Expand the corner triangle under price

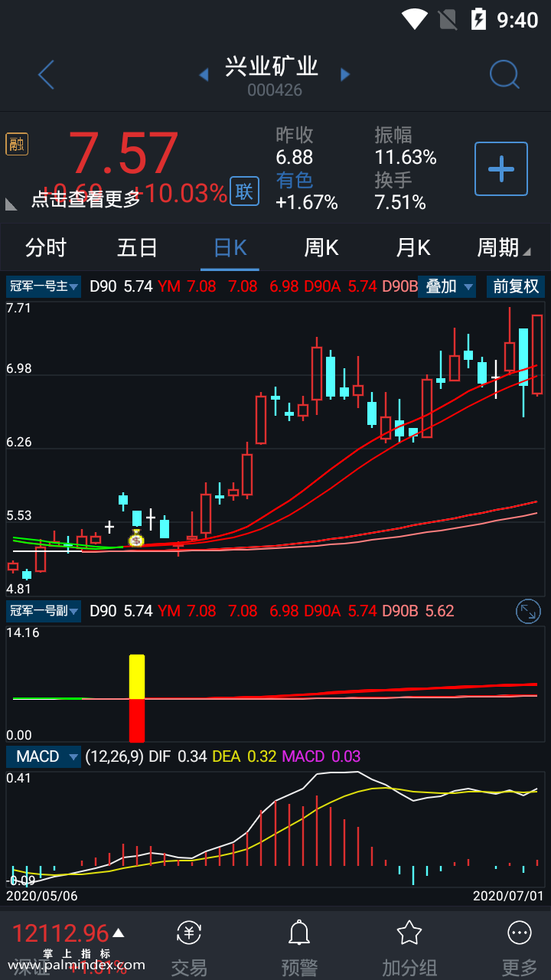(x=11, y=204)
